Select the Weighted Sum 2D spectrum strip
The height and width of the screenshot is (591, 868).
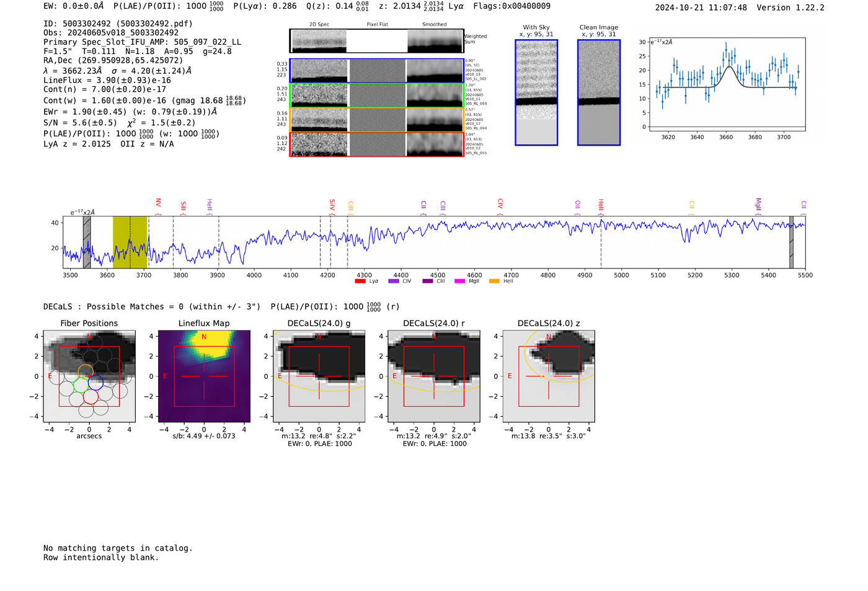[x=377, y=41]
